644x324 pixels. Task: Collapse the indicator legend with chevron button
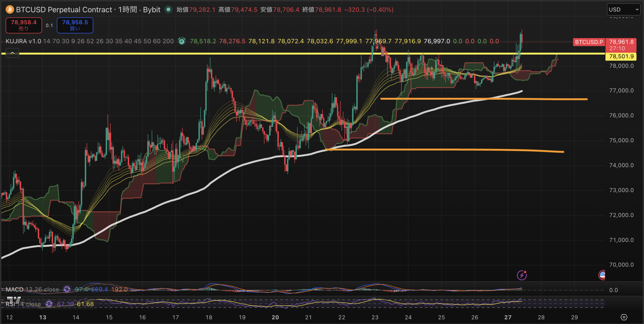(x=12, y=53)
